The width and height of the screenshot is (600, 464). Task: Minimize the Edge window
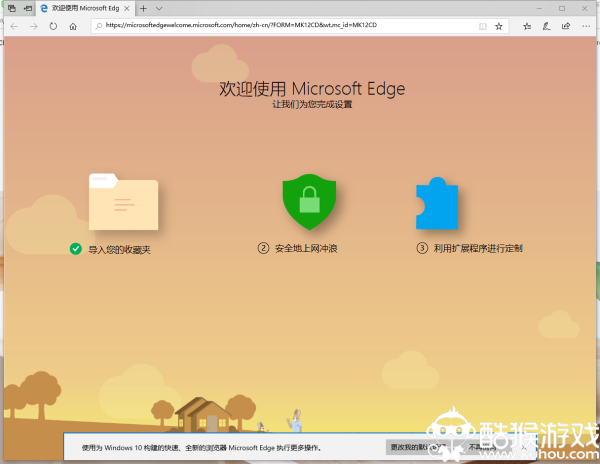point(539,8)
